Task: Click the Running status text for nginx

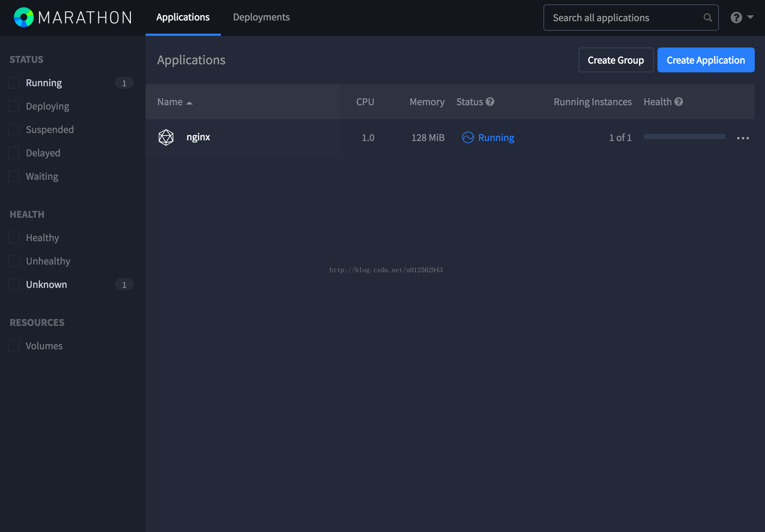Action: tap(496, 137)
